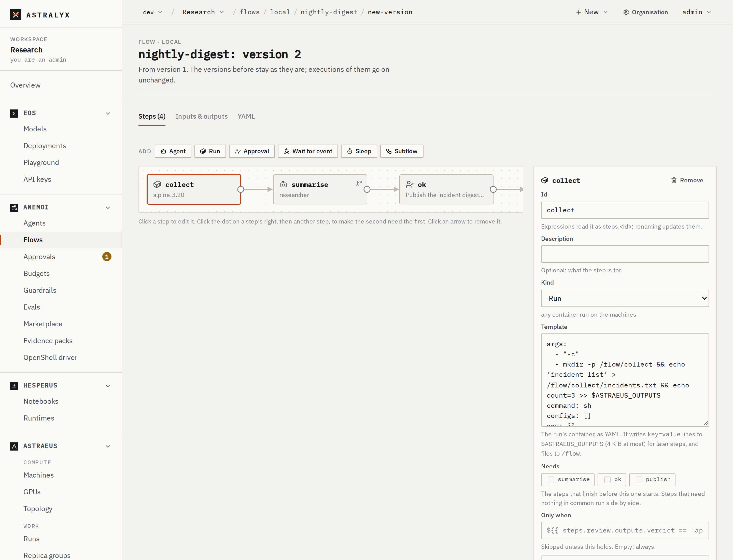
Task: Open Flows in the sidebar
Action: pyautogui.click(x=61, y=240)
